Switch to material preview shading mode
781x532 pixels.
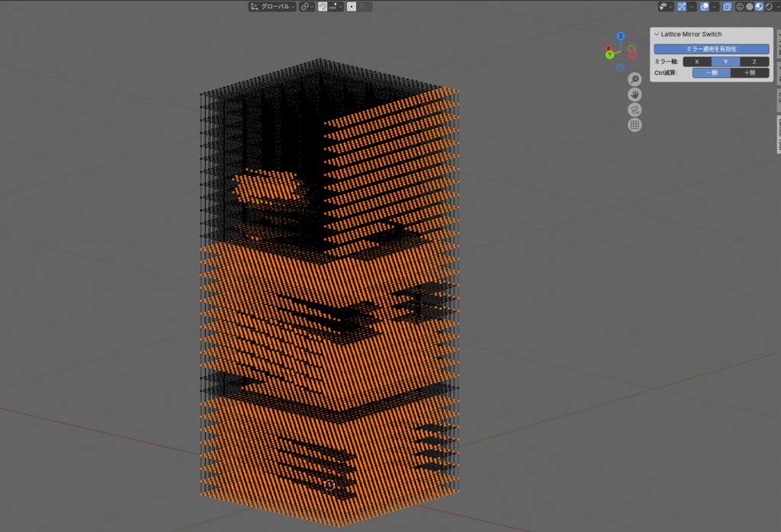point(759,6)
